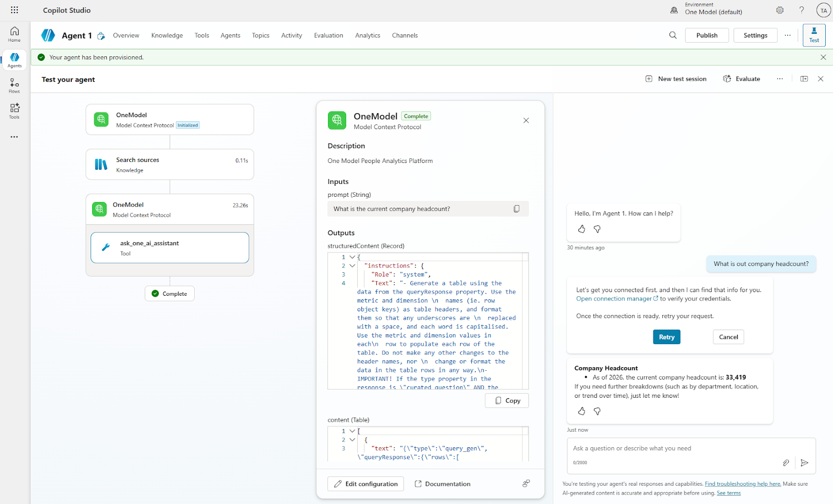The image size is (833, 504).
Task: Open the app launcher waffle icon
Action: pos(14,10)
